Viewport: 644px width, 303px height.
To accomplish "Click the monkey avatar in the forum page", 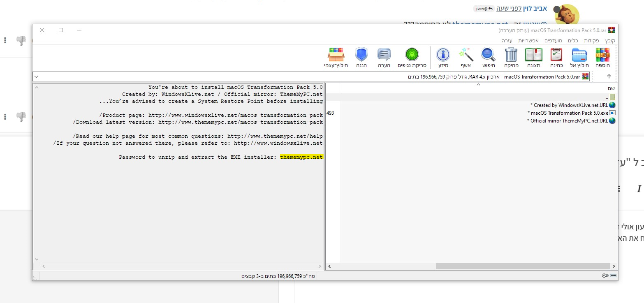I will point(567,16).
